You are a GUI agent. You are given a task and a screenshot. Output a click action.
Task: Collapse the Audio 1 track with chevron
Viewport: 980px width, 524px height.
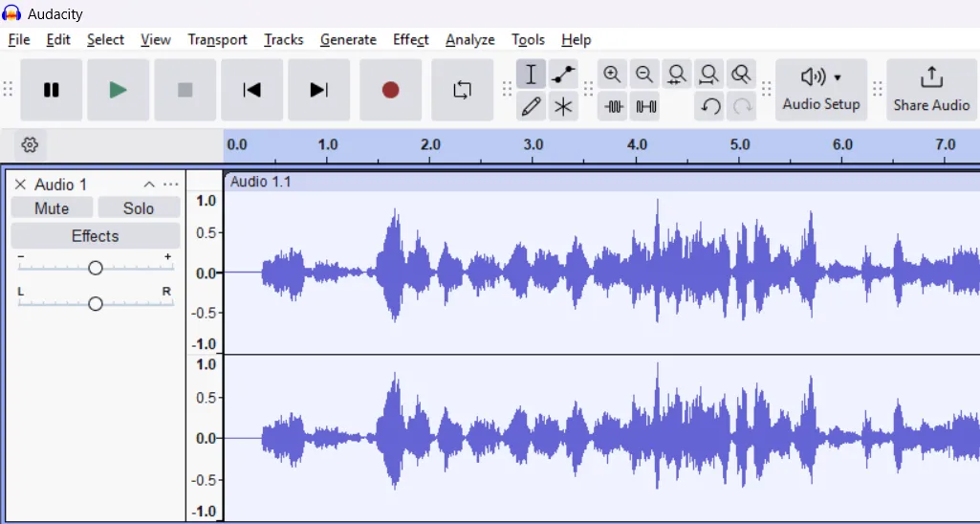[149, 185]
